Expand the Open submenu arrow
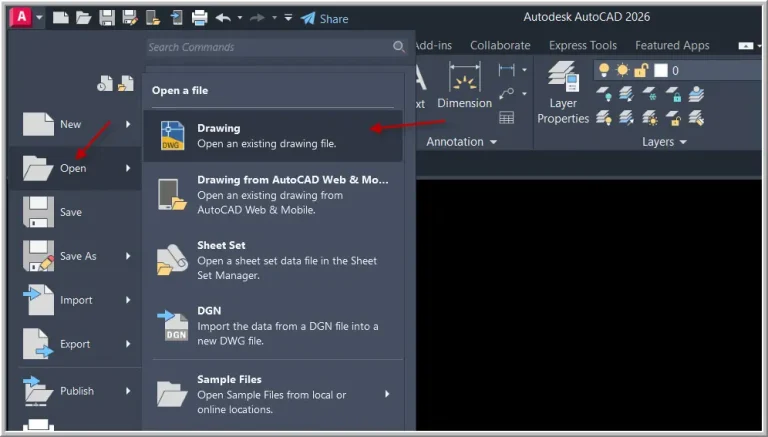 coord(128,169)
